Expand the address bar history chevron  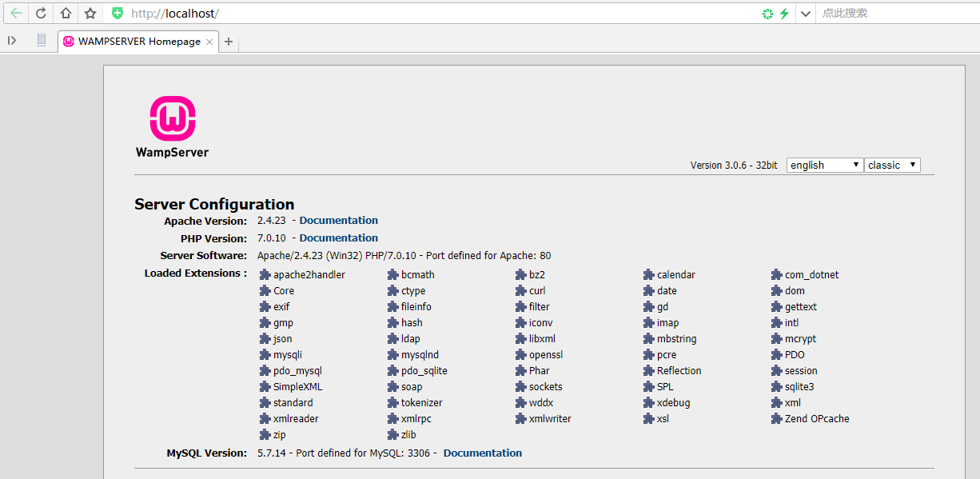[x=805, y=14]
